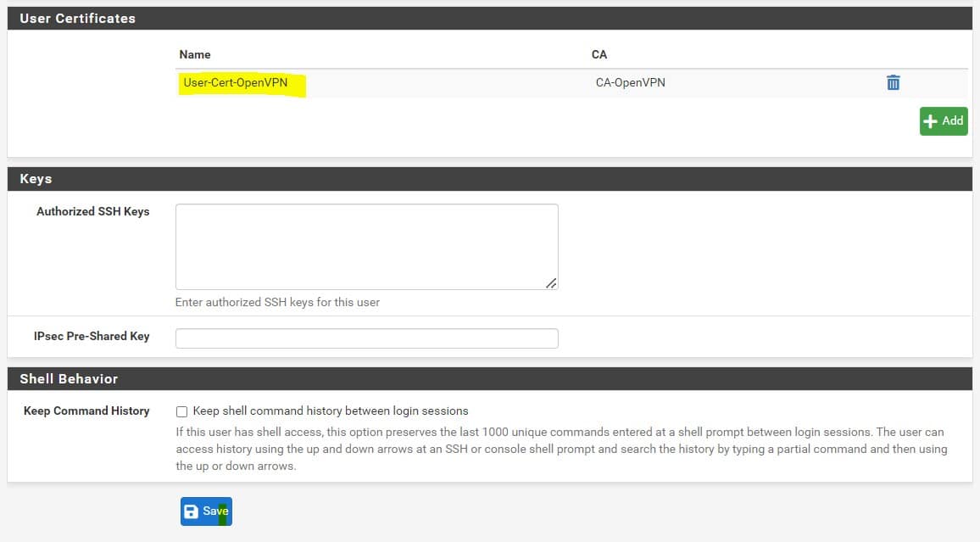Focus the Authorized SSH Keys text area

click(367, 246)
